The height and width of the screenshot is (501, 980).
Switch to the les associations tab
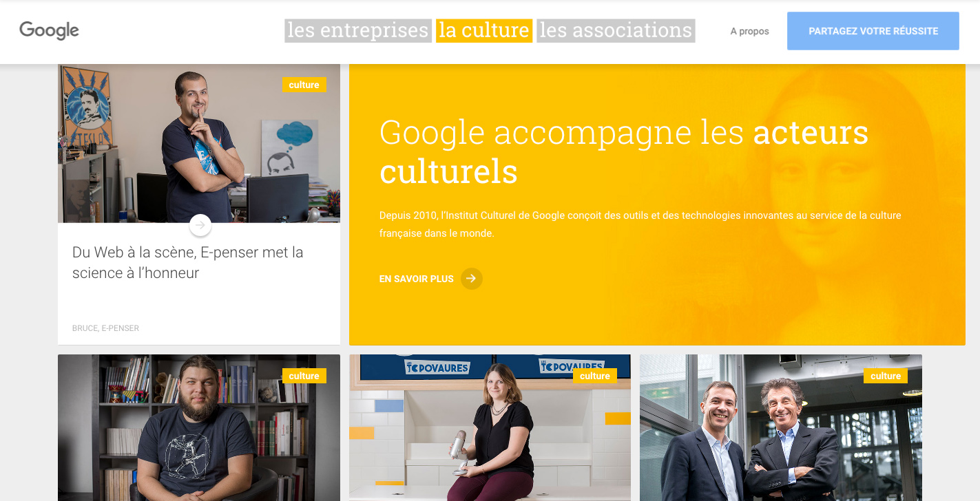(616, 30)
